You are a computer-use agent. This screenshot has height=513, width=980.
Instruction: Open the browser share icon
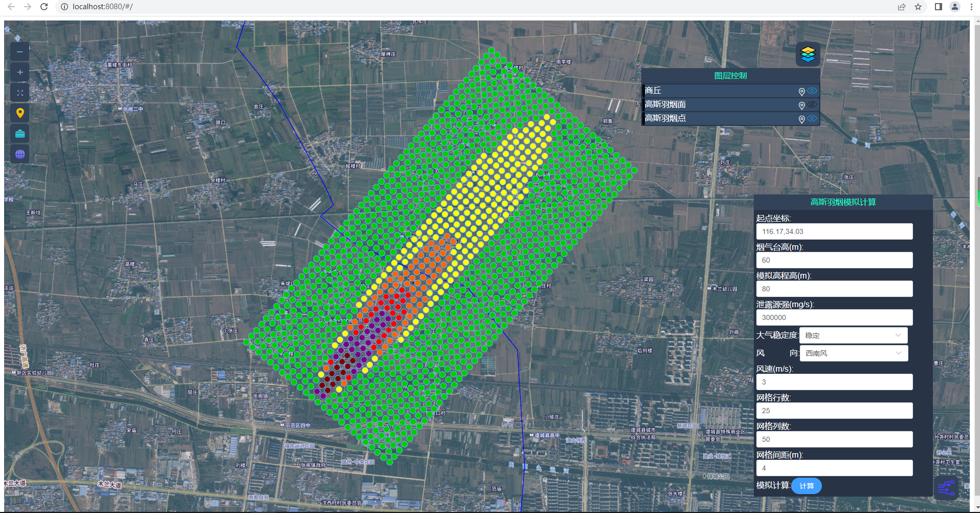tap(902, 7)
